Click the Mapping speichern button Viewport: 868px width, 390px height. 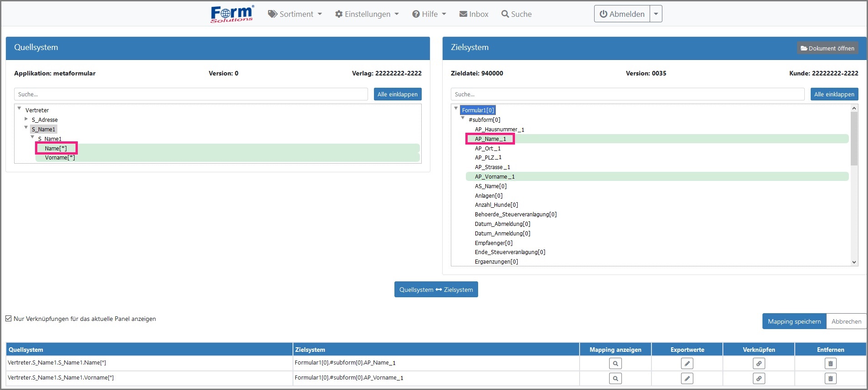tap(794, 321)
